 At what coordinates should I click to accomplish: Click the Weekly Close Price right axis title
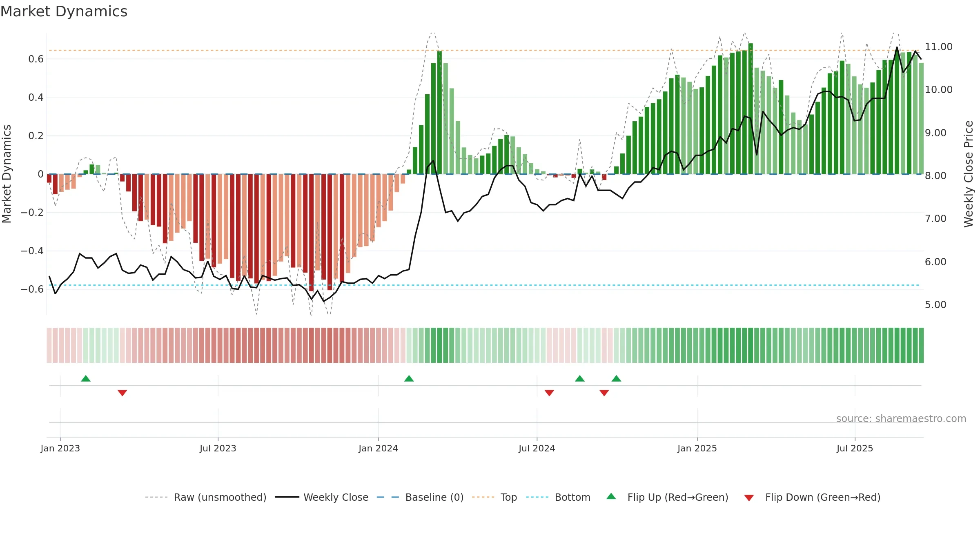pos(969,174)
